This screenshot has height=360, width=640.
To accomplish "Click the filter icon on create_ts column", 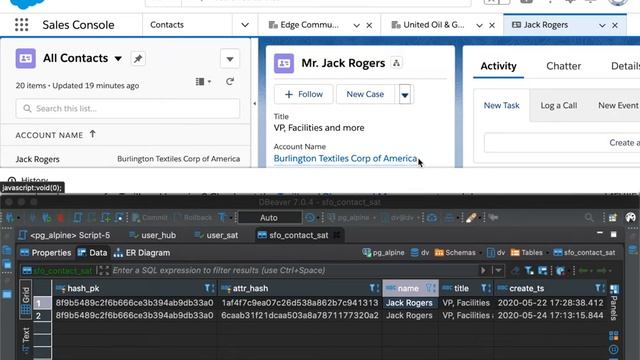I will click(599, 288).
